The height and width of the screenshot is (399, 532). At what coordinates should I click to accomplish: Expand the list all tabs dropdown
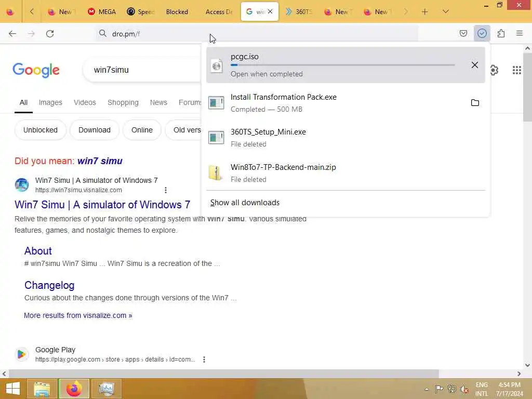coord(446,12)
